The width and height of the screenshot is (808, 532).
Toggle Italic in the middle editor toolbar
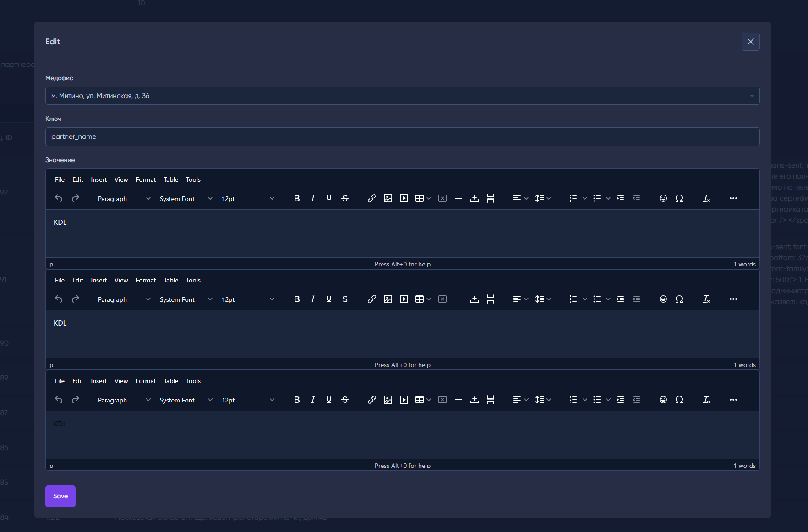(x=313, y=299)
